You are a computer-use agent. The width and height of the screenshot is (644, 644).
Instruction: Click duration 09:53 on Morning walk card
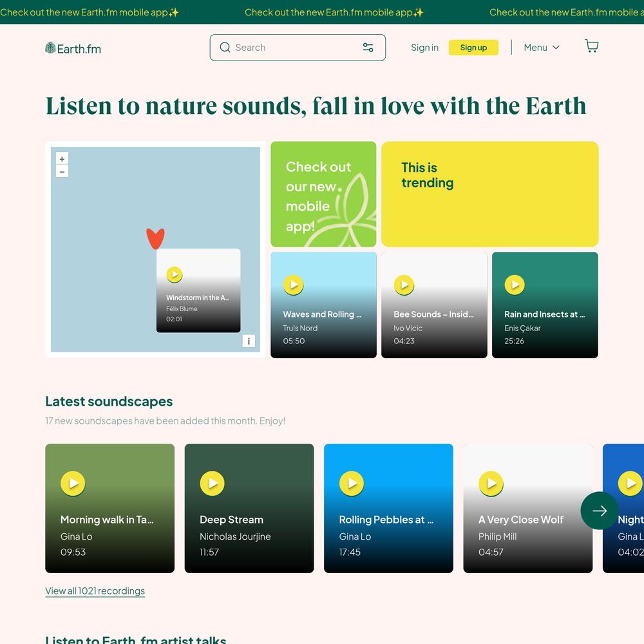point(73,552)
